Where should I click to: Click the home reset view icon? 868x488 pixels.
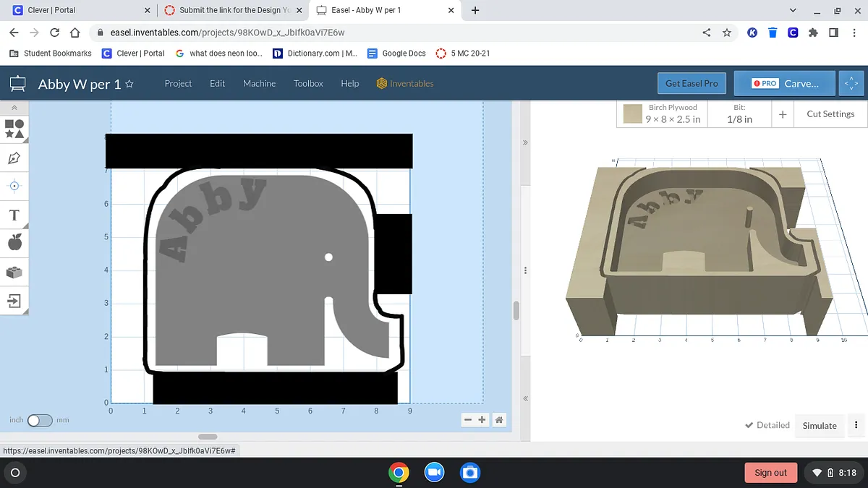[499, 420]
